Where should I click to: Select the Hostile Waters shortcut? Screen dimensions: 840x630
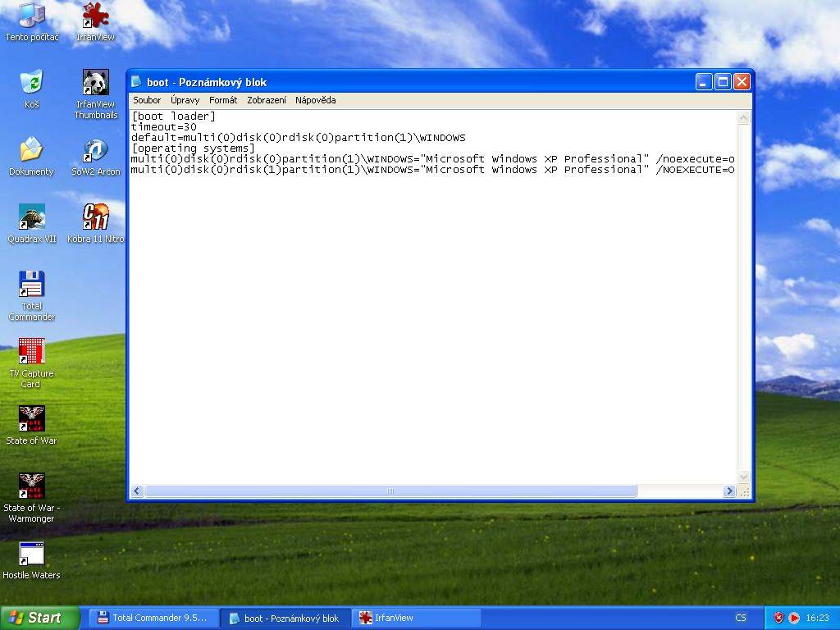click(32, 561)
